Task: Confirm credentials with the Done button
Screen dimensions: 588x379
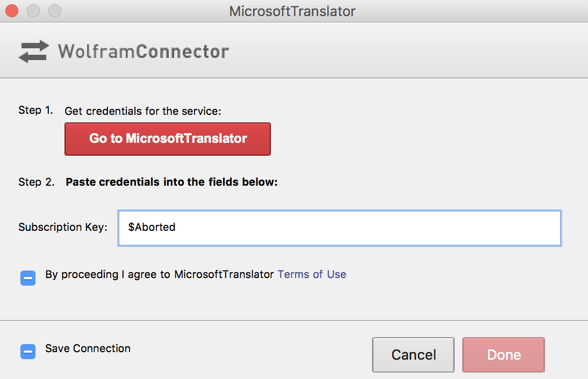Action: coord(504,355)
